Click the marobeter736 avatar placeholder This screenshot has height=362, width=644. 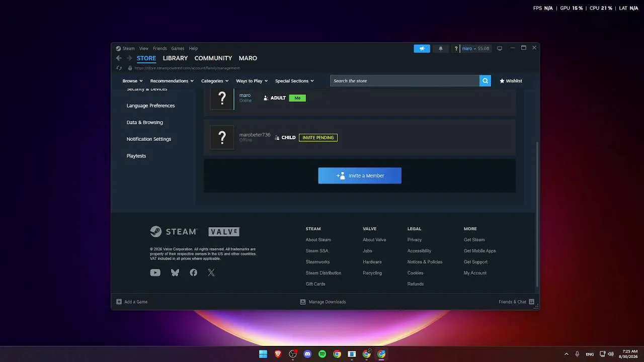coord(222,138)
